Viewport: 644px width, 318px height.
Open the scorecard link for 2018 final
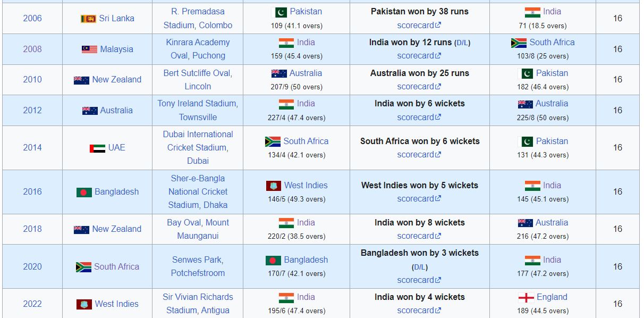click(x=419, y=236)
